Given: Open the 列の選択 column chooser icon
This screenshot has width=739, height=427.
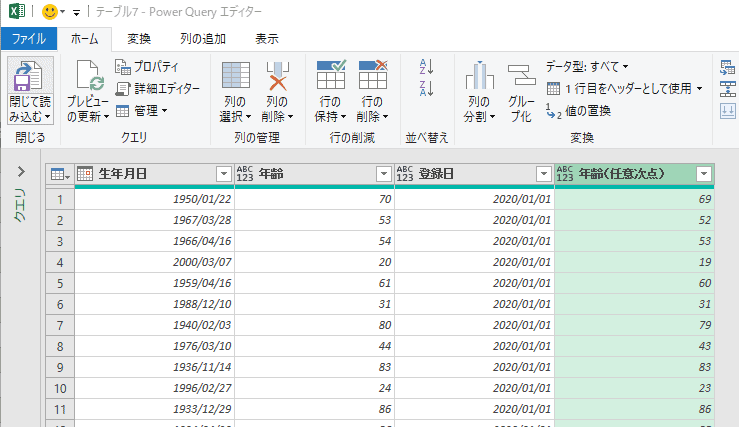Looking at the screenshot, I should [x=235, y=77].
